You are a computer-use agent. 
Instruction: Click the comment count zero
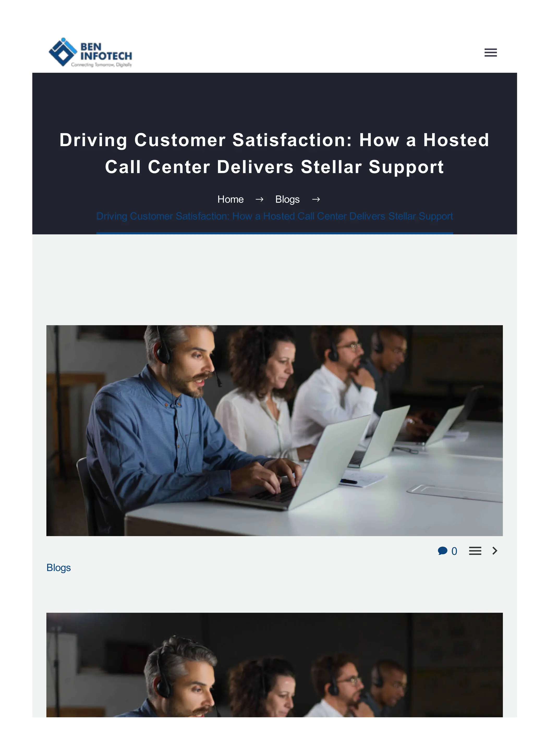tap(454, 551)
